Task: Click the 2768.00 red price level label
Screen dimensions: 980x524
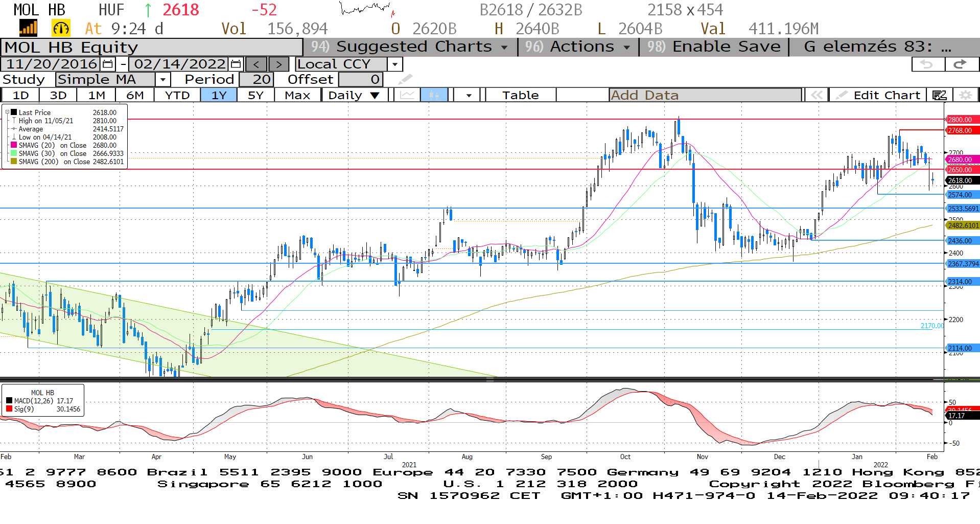Action: click(963, 130)
